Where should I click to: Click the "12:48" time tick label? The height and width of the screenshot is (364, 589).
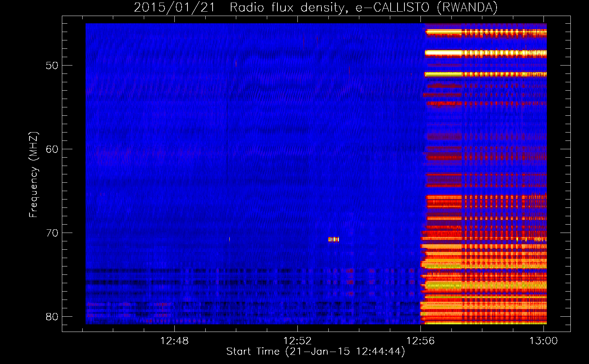(x=175, y=341)
